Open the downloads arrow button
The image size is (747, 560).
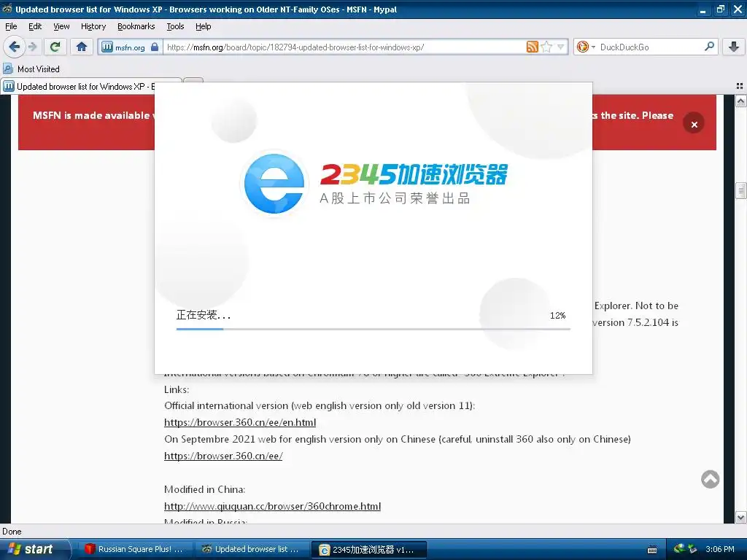click(734, 47)
